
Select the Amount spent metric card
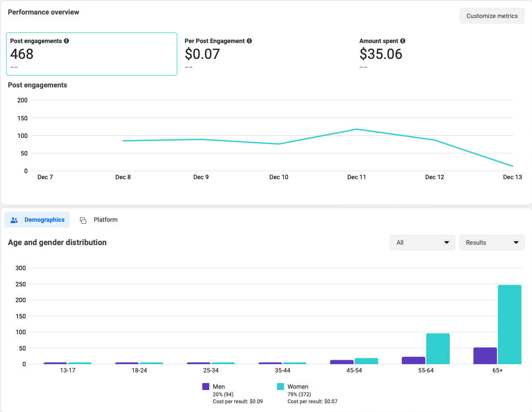click(x=440, y=54)
